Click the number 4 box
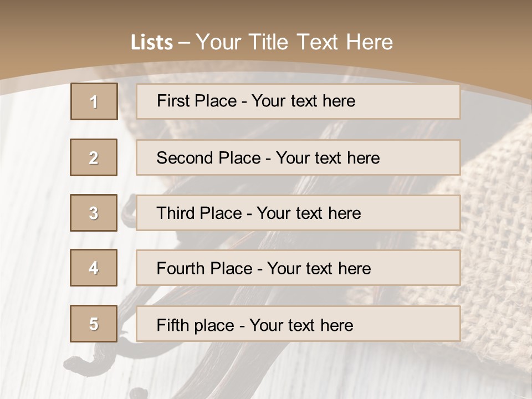 click(x=94, y=268)
